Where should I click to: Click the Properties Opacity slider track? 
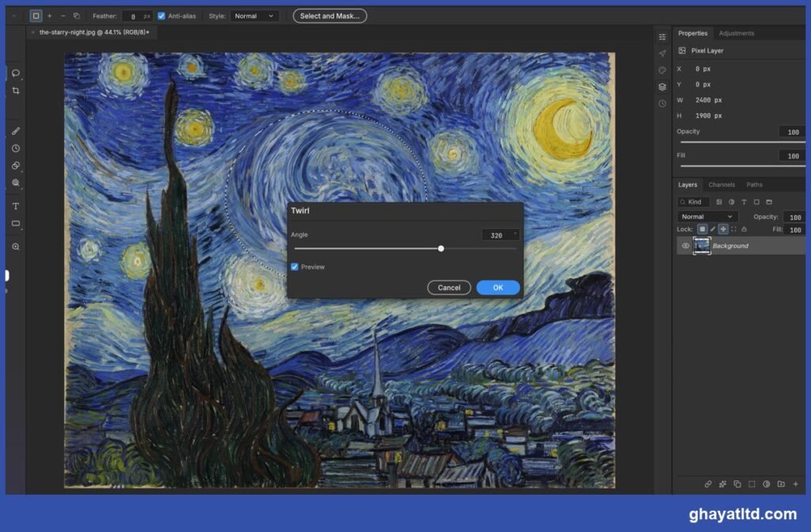coord(743,142)
